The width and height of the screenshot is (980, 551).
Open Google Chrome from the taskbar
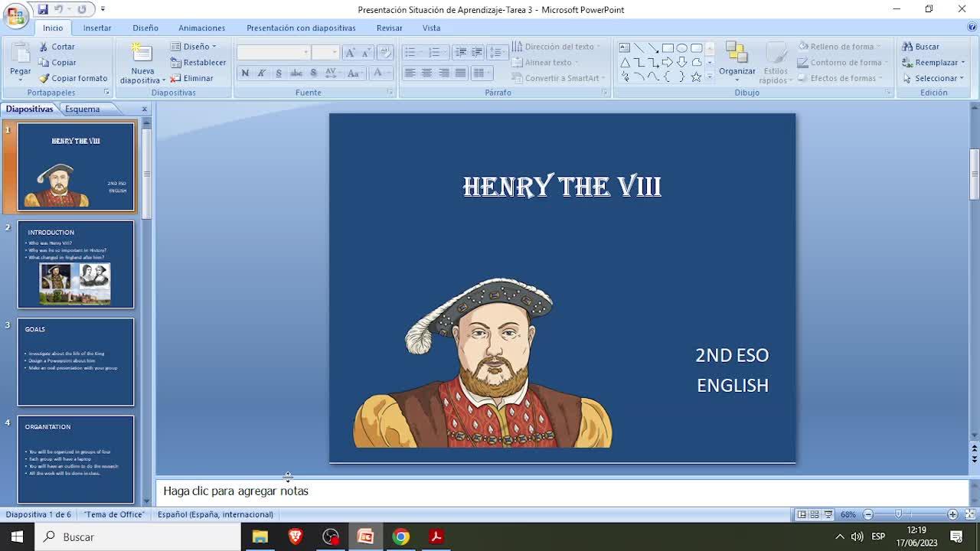coord(400,536)
